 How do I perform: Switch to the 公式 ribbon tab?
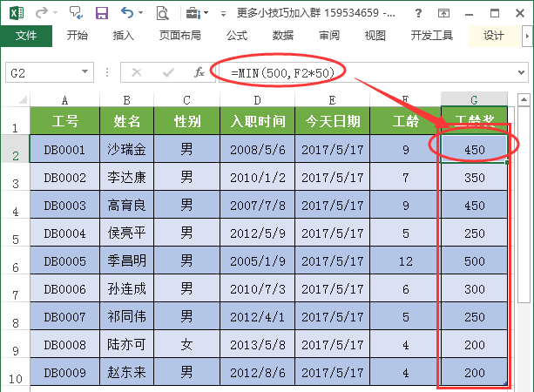point(237,36)
